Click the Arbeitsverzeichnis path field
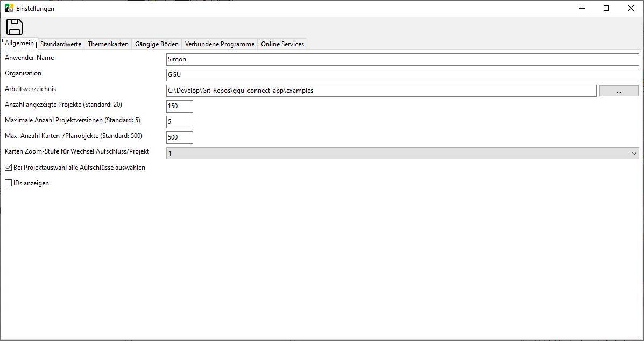Viewport: 644px width, 341px height. coord(381,91)
